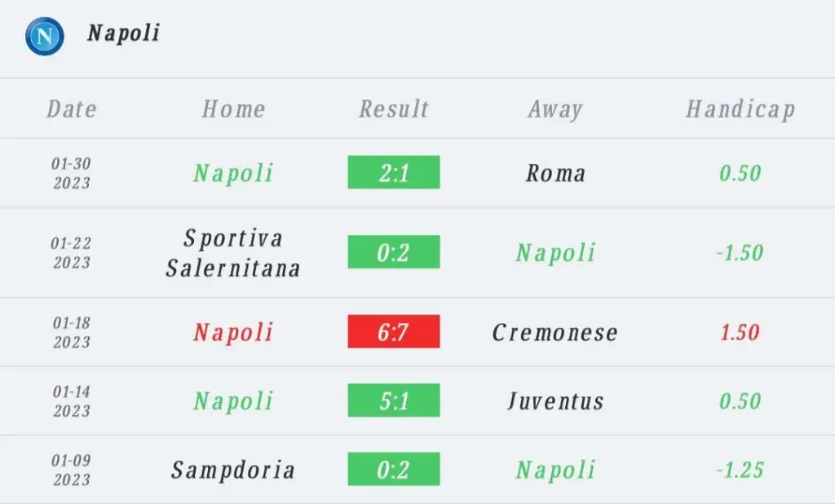Select the red 1.50 handicap value
Image resolution: width=835 pixels, height=504 pixels.
click(740, 333)
